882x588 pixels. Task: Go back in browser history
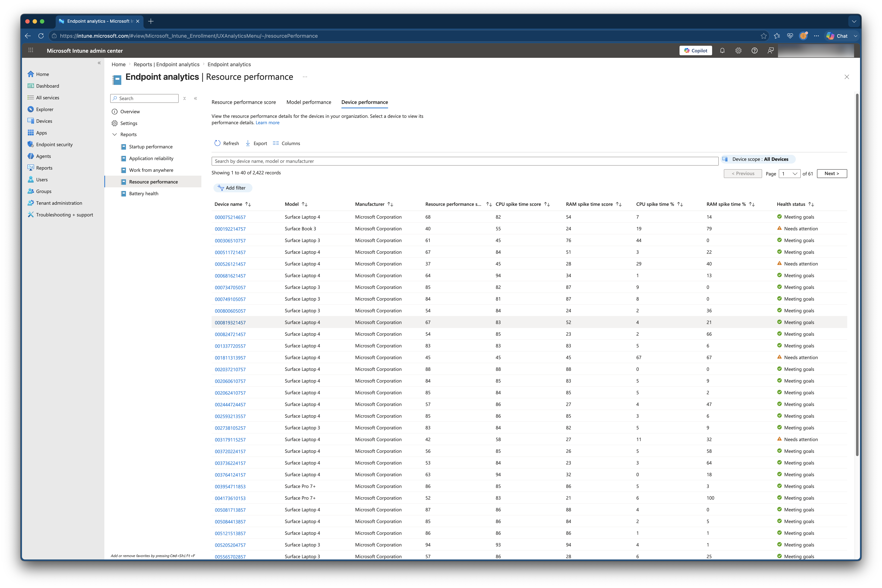click(28, 36)
